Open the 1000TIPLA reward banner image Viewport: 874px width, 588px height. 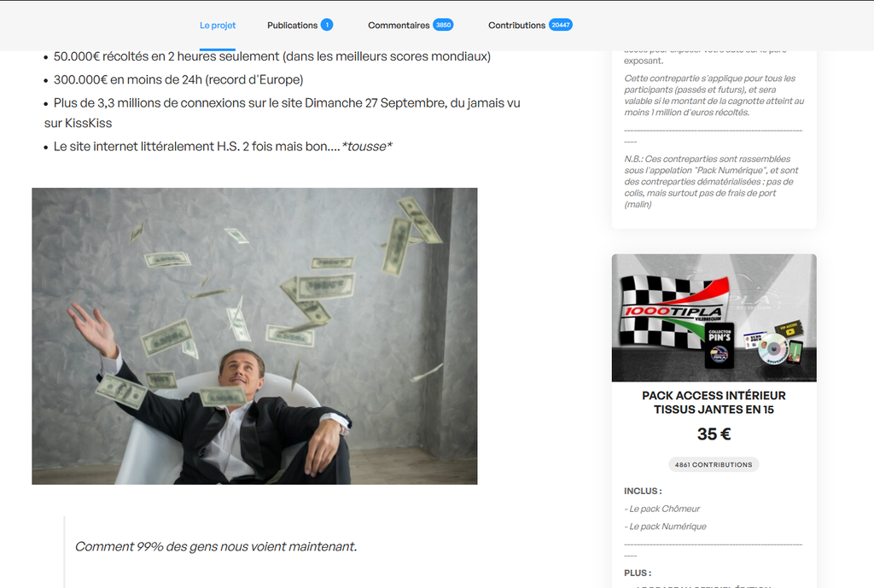click(x=714, y=317)
